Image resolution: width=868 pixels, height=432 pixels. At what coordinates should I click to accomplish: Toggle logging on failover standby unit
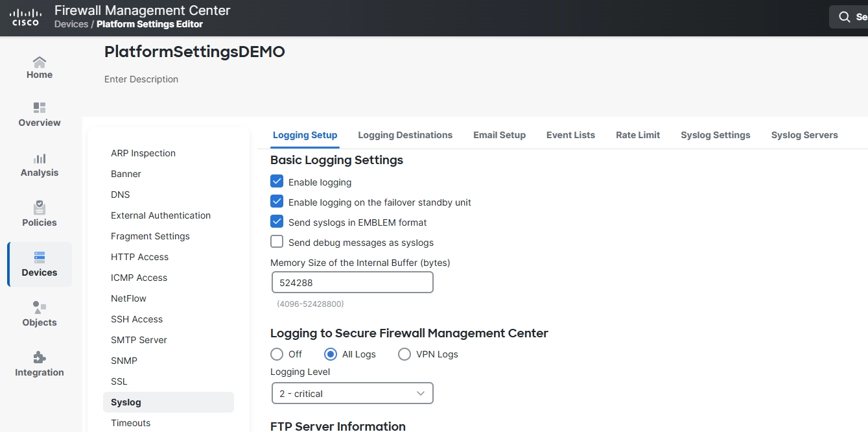coord(277,202)
